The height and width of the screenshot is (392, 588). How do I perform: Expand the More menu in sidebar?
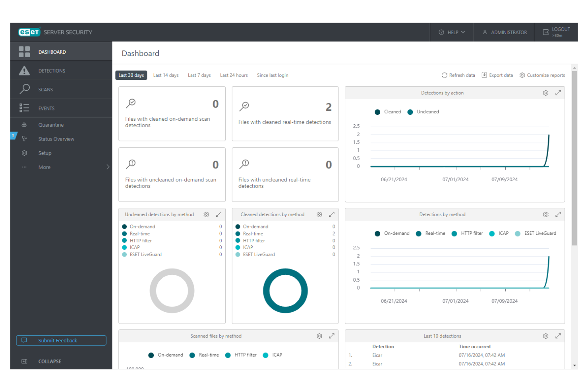point(44,167)
